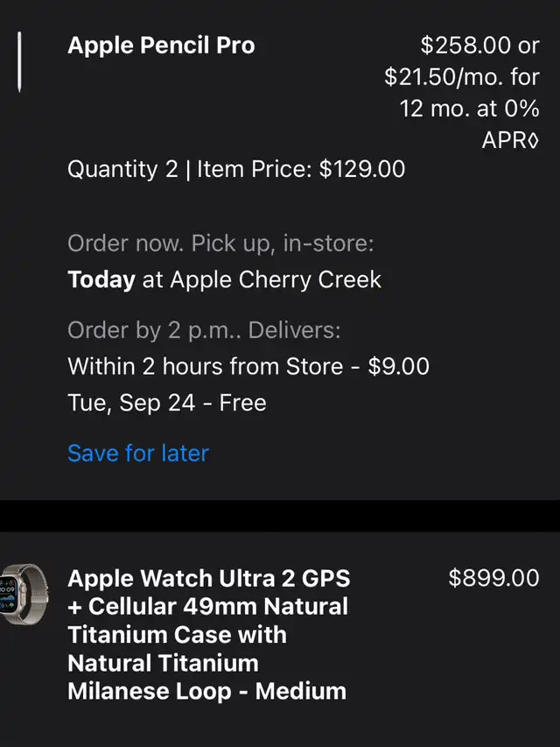
Task: Click the $899.00 watch price
Action: coord(493,578)
